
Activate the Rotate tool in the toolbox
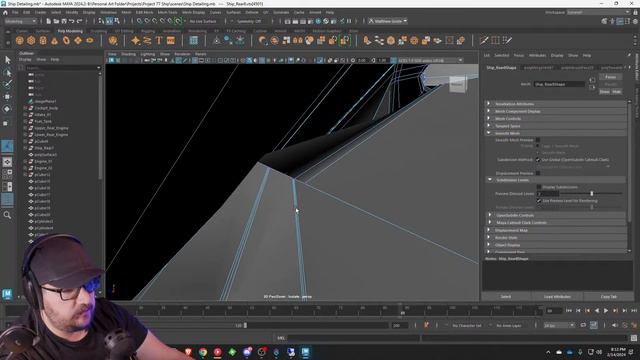pyautogui.click(x=7, y=109)
